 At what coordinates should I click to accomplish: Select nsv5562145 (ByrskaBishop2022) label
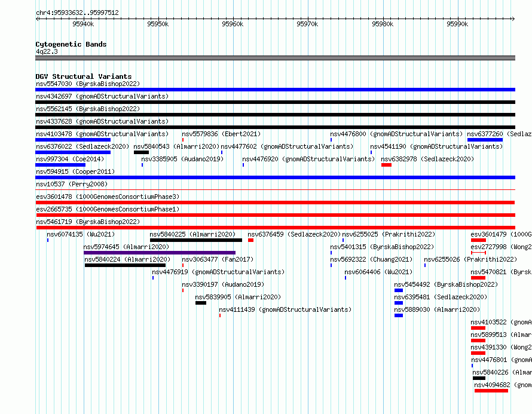point(88,109)
